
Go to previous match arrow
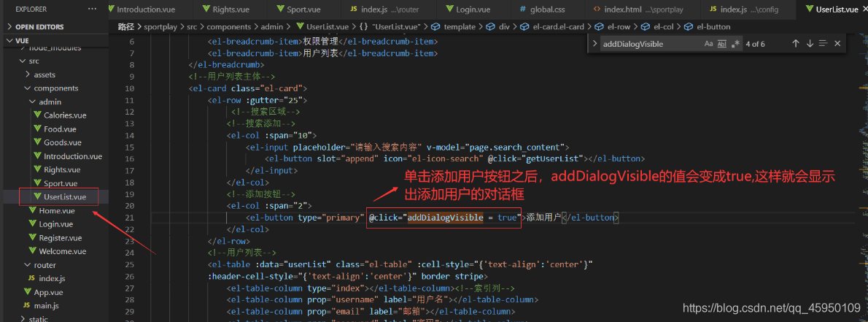pyautogui.click(x=796, y=44)
